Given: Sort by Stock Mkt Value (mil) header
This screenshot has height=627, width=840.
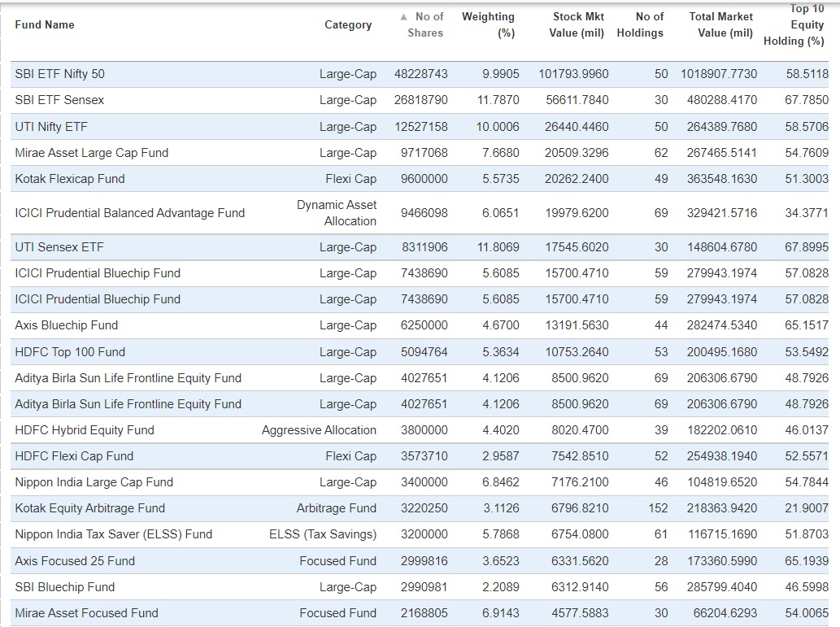Looking at the screenshot, I should (577, 25).
